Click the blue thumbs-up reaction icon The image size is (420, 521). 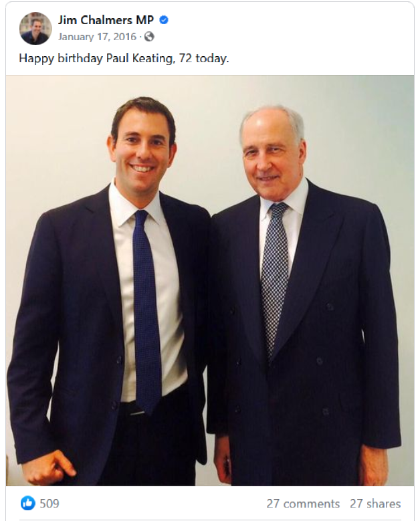coord(28,503)
